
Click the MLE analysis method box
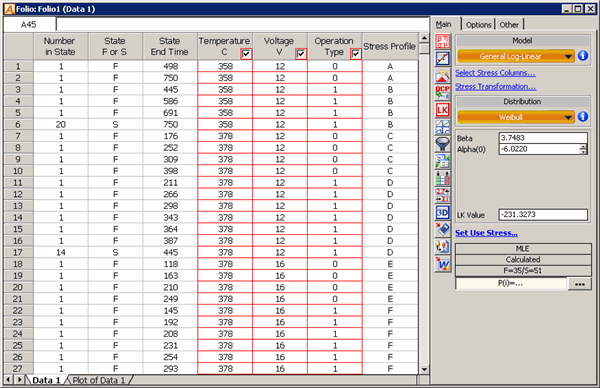point(523,249)
